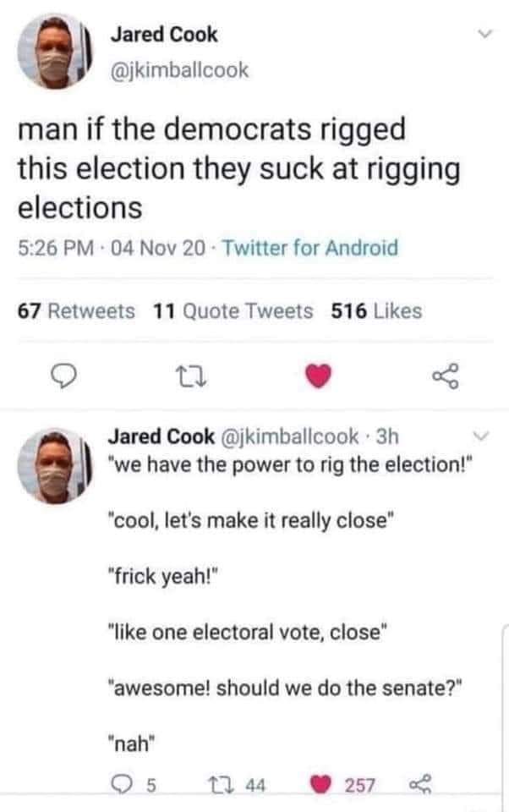Open the avatar beside the reply tweet
The height and width of the screenshot is (812, 509).
(55, 466)
